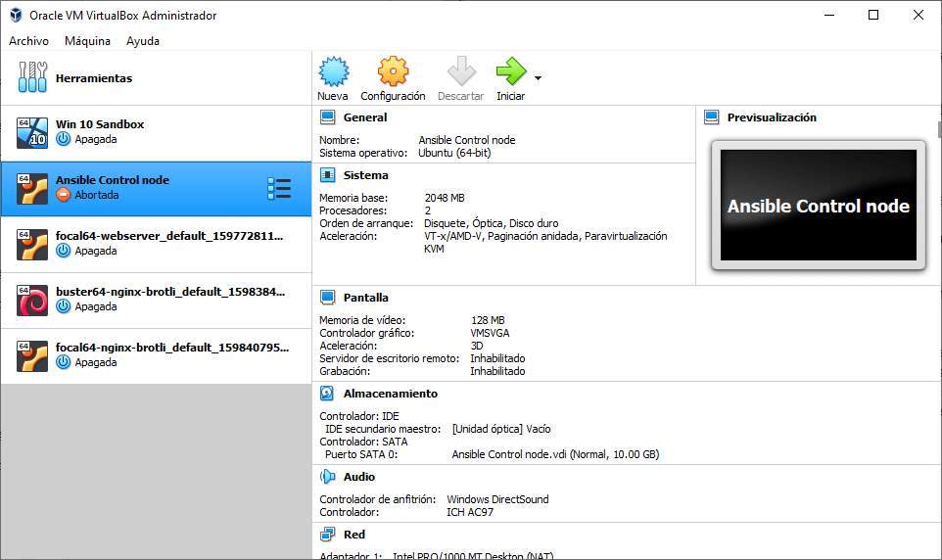
Task: Select Win 10 Sandbox name text
Action: click(x=100, y=123)
